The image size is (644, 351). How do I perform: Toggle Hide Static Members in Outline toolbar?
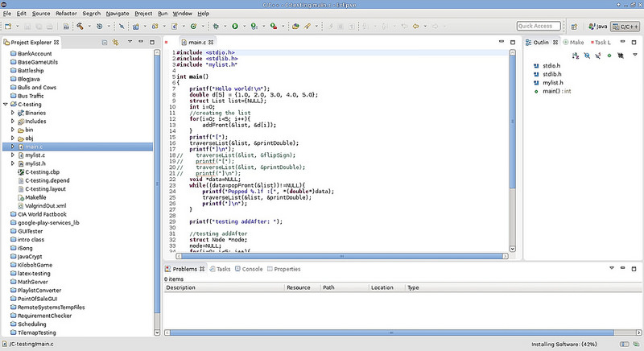coord(598,56)
